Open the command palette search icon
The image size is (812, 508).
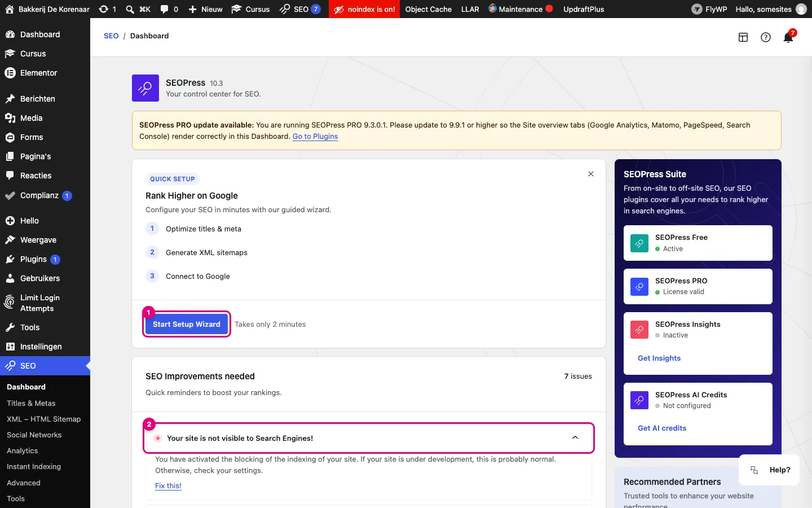pyautogui.click(x=130, y=9)
